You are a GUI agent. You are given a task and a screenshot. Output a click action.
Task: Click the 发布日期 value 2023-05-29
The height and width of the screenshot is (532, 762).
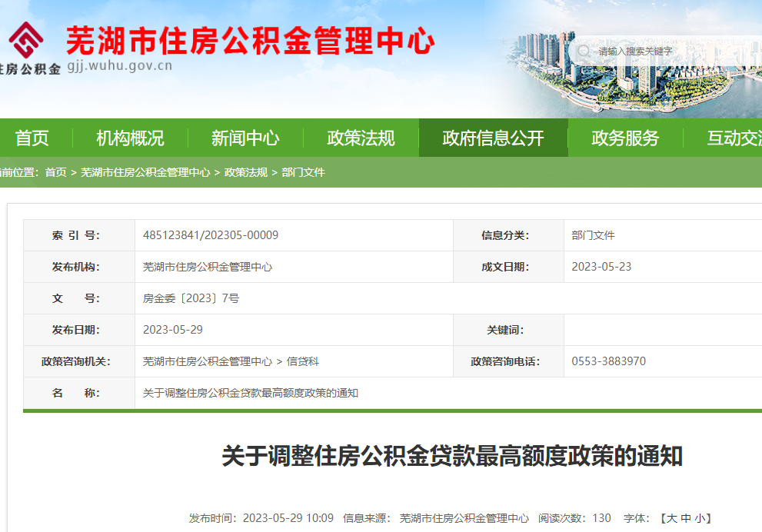(172, 330)
